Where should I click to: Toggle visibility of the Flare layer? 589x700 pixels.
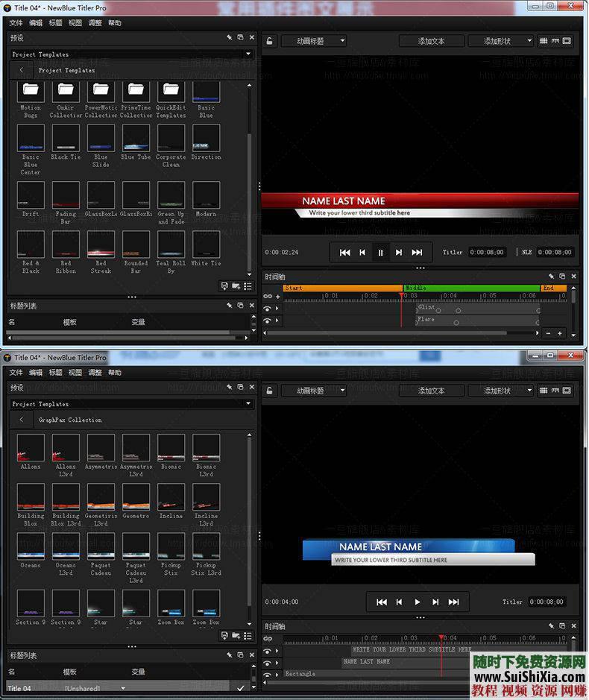(x=268, y=321)
